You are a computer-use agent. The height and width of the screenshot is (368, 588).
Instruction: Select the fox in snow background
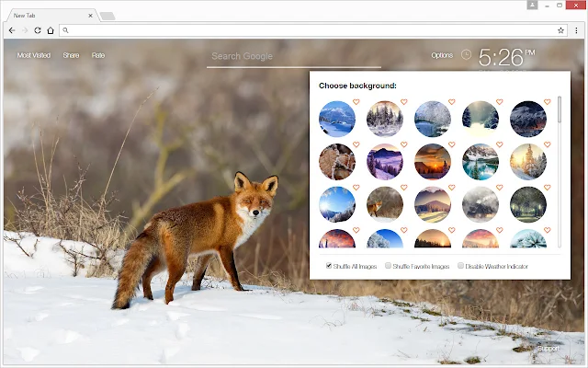point(385,204)
